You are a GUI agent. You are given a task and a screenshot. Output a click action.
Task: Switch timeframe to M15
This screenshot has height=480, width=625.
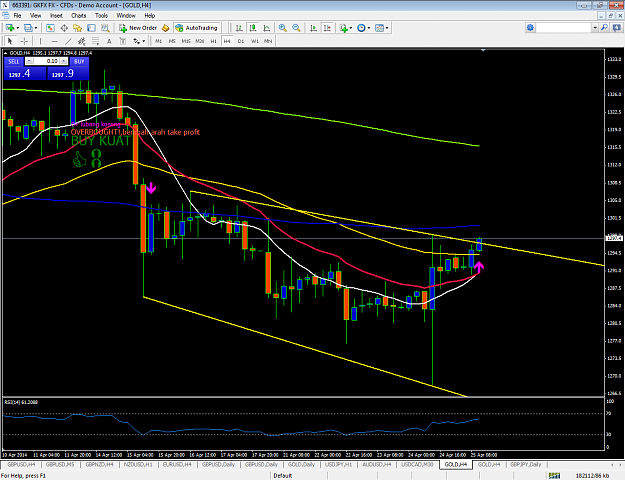tap(186, 41)
